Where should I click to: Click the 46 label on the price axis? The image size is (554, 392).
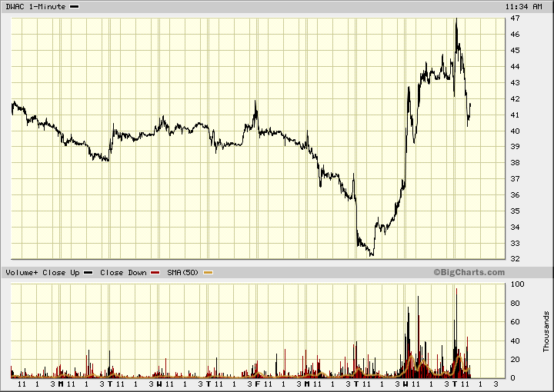pos(515,35)
